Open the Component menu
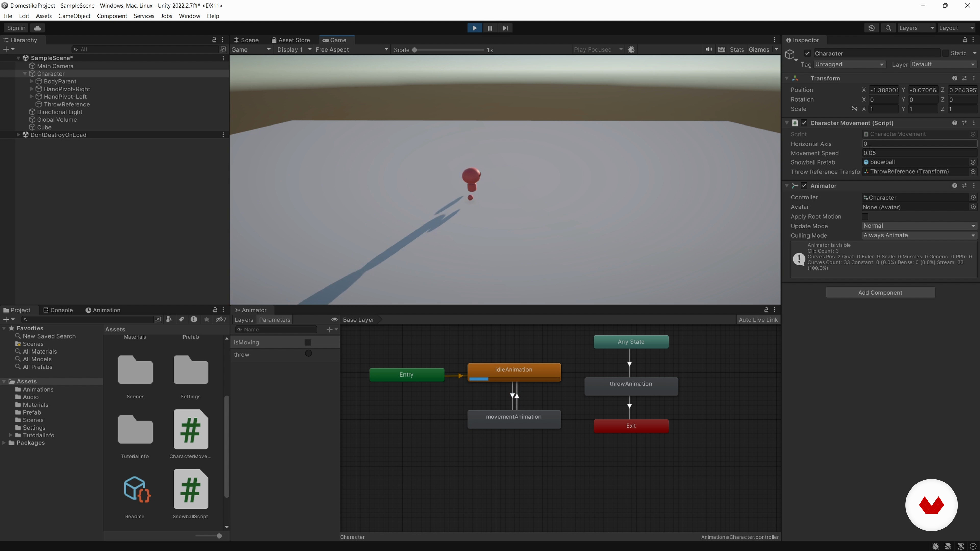 click(x=112, y=16)
